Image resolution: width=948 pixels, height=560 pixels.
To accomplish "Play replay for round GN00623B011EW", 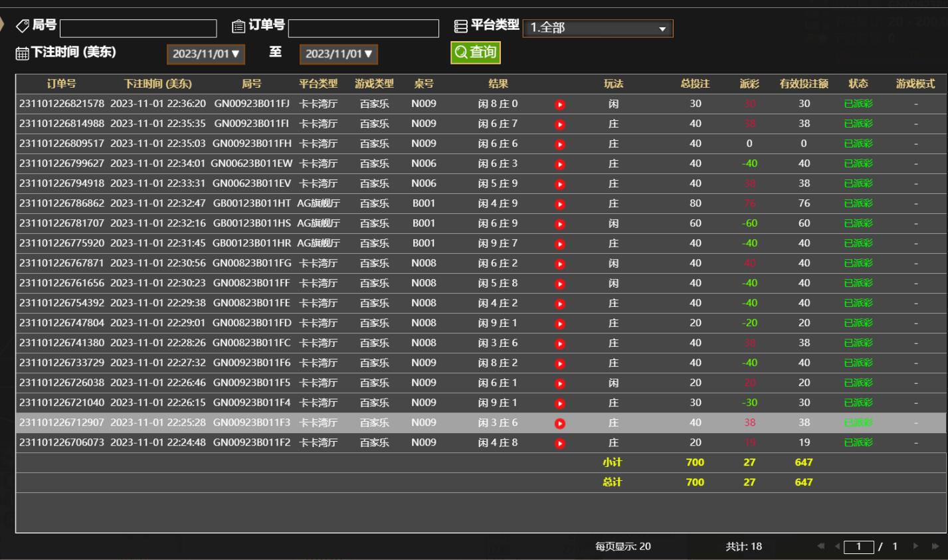I will point(560,164).
